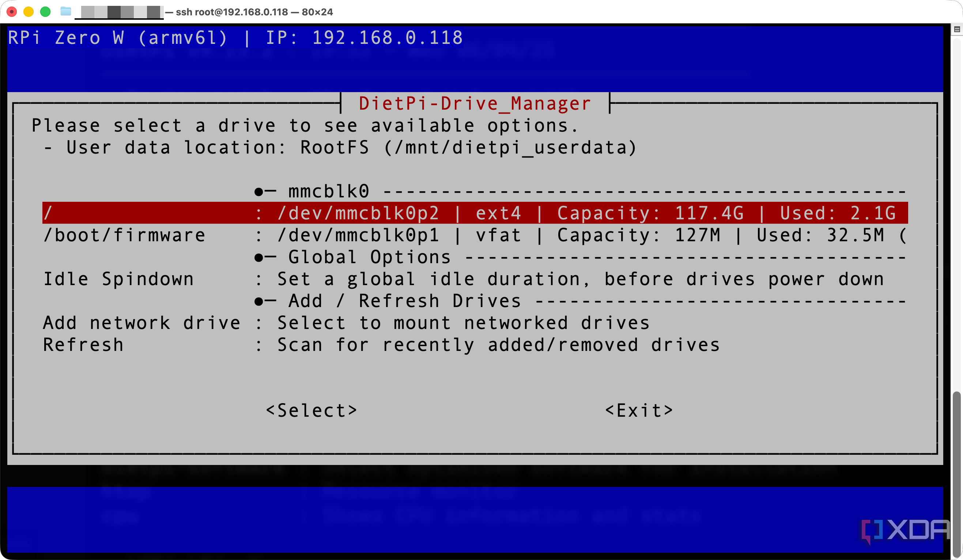Click the Add / Refresh Drives header
Viewport: 963px width, 560px height.
[x=580, y=300]
